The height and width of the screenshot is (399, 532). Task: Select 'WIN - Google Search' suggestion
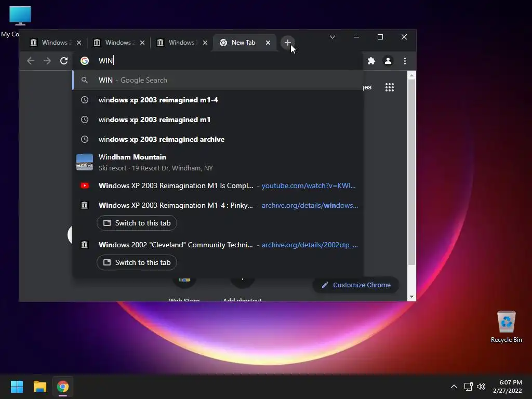tap(218, 80)
